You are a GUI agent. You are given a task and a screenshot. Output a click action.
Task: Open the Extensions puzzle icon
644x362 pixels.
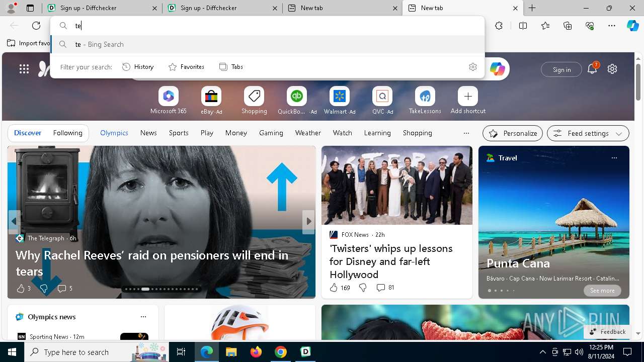tap(499, 26)
